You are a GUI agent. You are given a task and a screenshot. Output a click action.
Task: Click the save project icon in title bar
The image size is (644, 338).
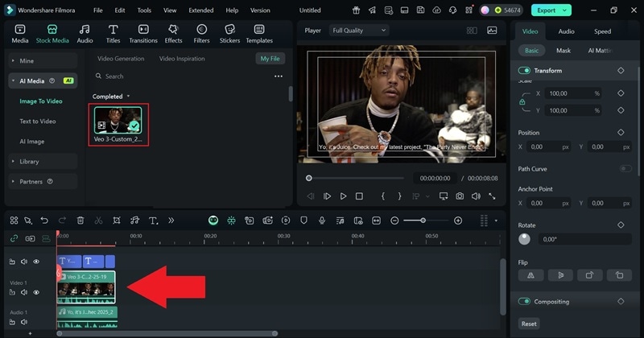pos(420,10)
